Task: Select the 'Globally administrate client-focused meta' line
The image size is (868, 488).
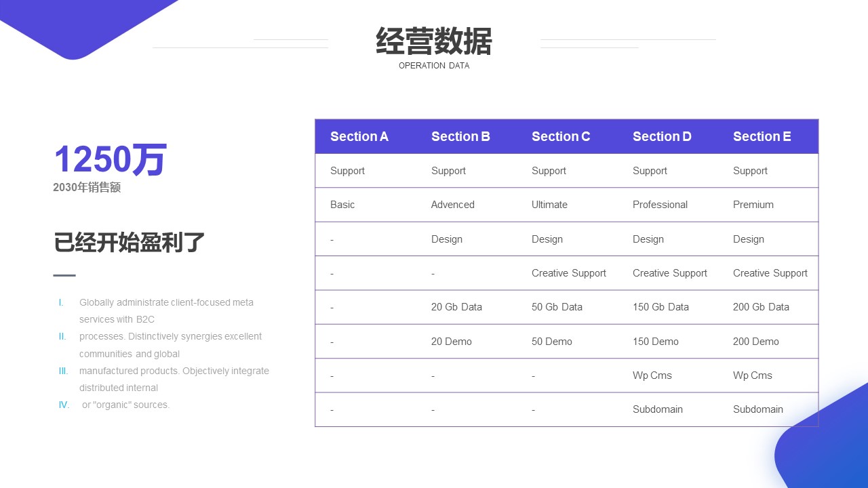Action: click(166, 302)
